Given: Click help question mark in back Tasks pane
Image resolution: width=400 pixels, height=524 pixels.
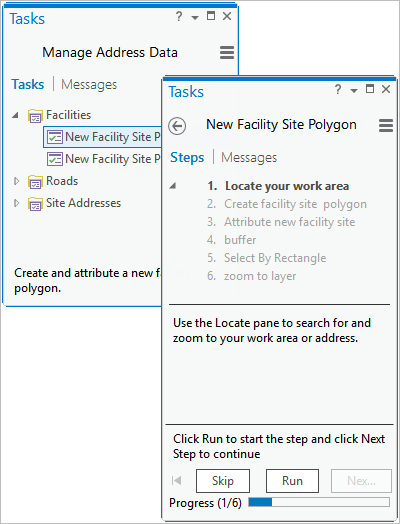Looking at the screenshot, I should [179, 16].
